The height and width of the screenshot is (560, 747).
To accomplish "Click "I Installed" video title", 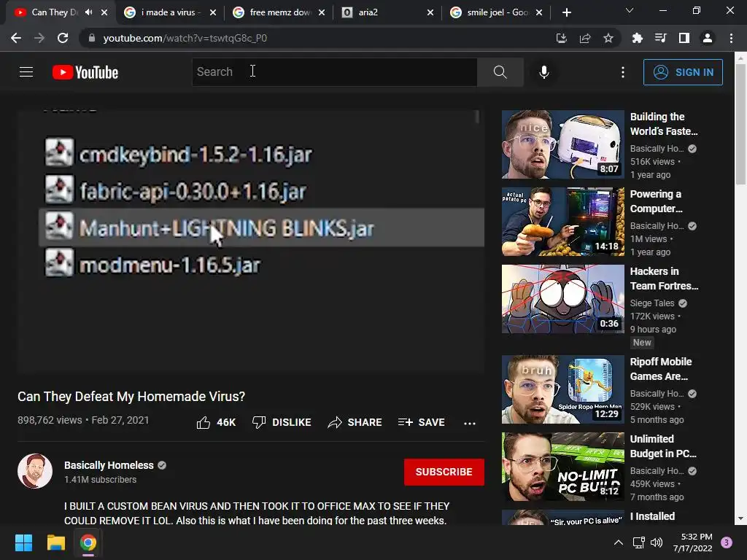I will 652,516.
